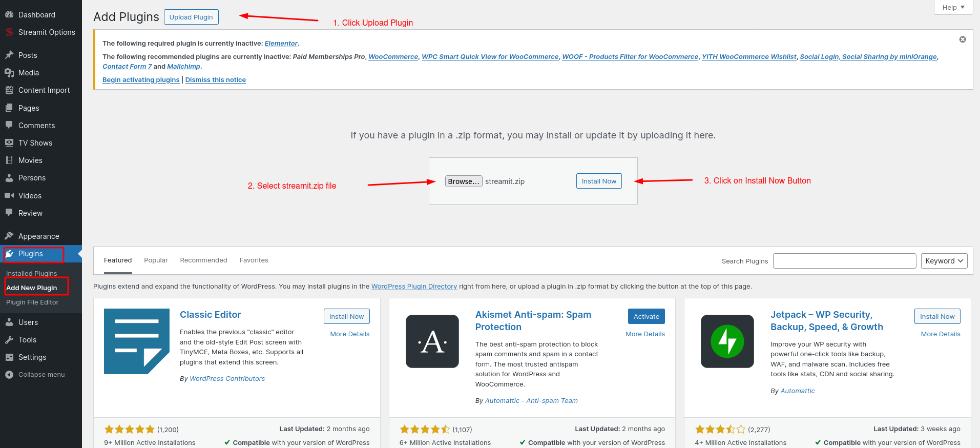Image resolution: width=980 pixels, height=448 pixels.
Task: Click the Elementor link in notice
Action: click(x=281, y=44)
